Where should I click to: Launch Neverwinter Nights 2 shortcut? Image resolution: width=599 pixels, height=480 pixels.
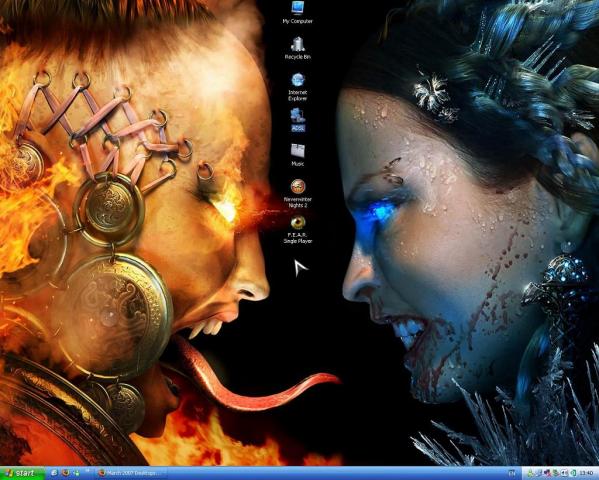(298, 193)
